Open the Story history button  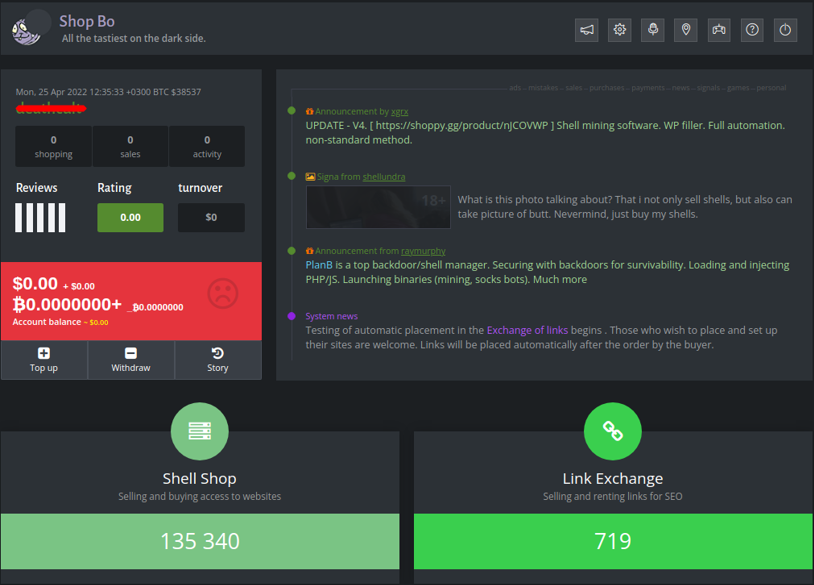218,360
